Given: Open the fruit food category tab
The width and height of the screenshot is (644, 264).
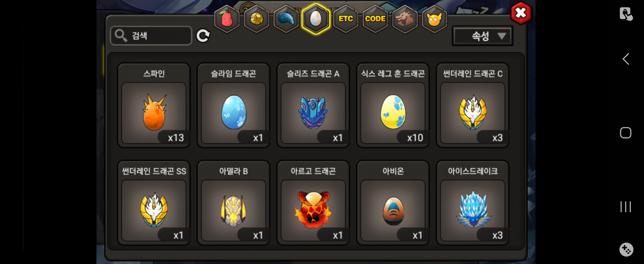Looking at the screenshot, I should (x=227, y=19).
